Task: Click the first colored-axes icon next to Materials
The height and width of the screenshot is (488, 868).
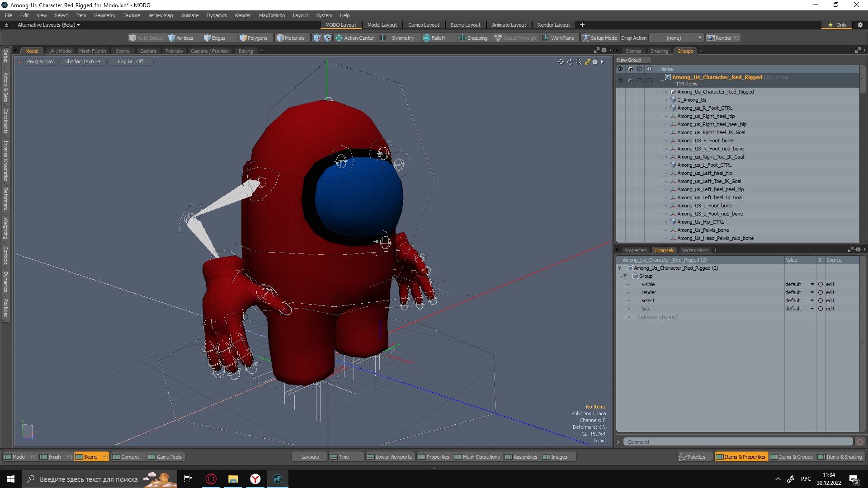Action: (317, 38)
